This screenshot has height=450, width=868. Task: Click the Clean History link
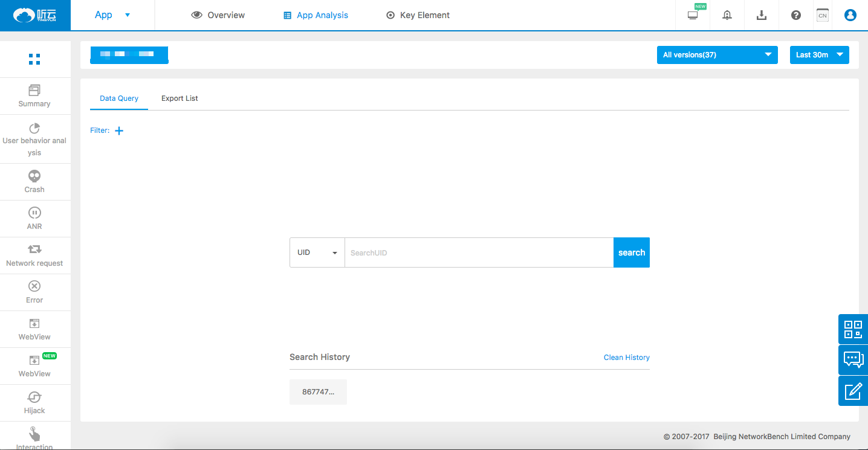[x=626, y=358]
